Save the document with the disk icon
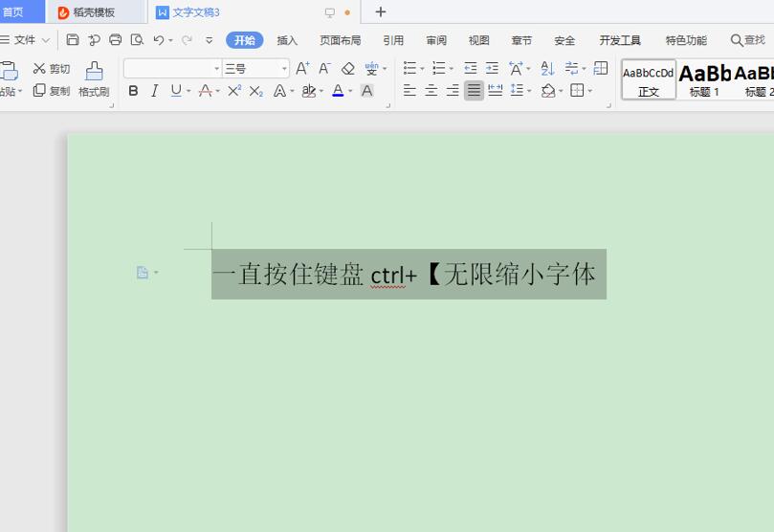Screen dimensions: 774x532 point(73,40)
